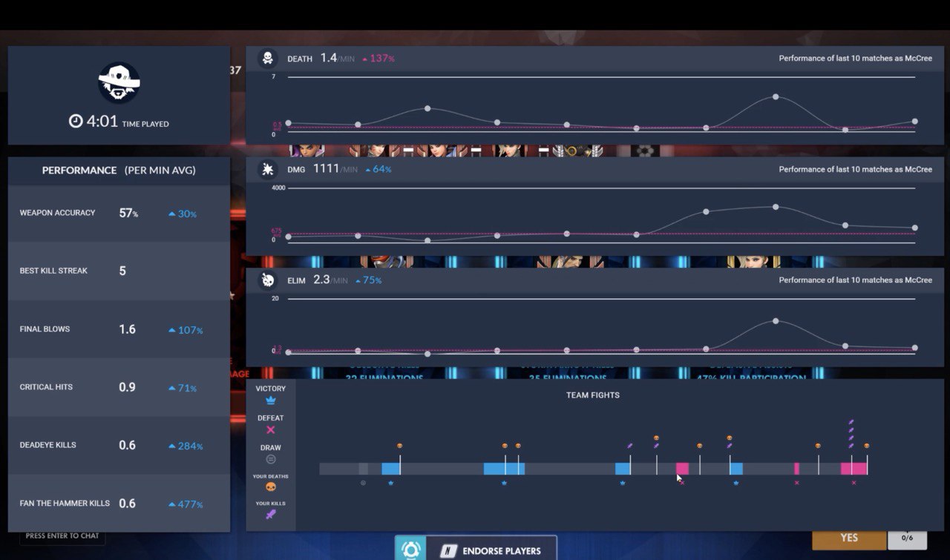Click the ELIM graph header icon
The image size is (950, 560).
[x=267, y=280]
